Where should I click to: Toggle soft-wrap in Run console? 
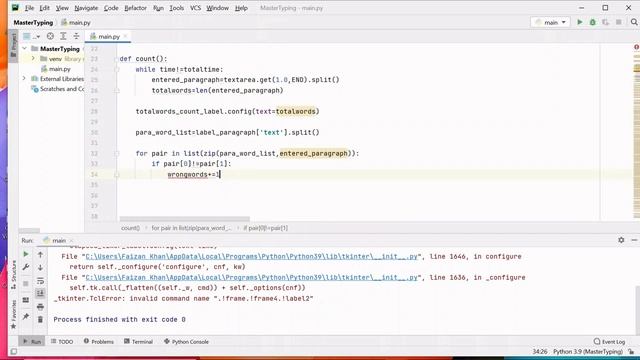tap(40, 281)
